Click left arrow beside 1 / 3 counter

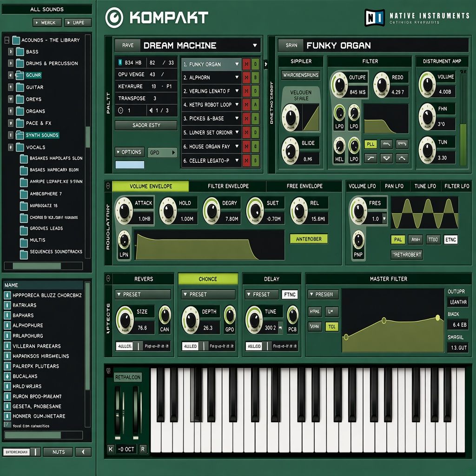tap(151, 111)
